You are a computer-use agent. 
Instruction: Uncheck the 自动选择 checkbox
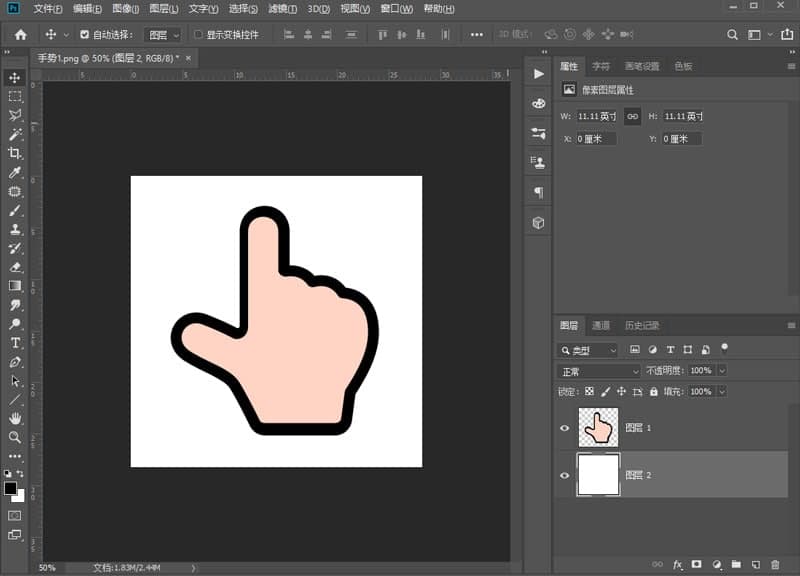(84, 34)
